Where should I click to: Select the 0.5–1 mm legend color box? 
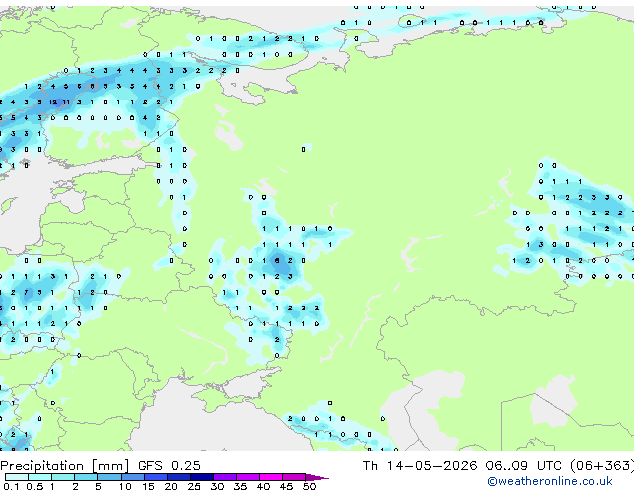40,477
